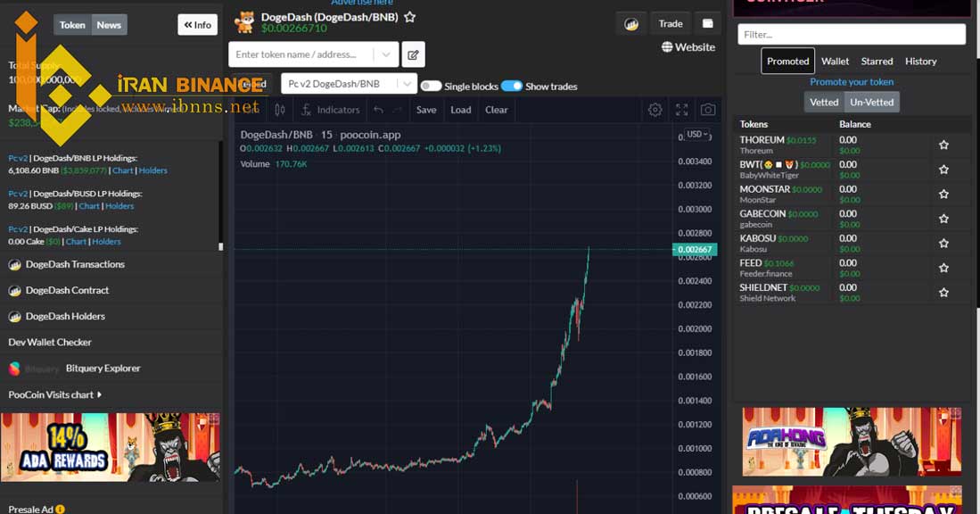Screen dimensions: 980x514
Task: Disable the Show trades switch
Action: click(512, 87)
